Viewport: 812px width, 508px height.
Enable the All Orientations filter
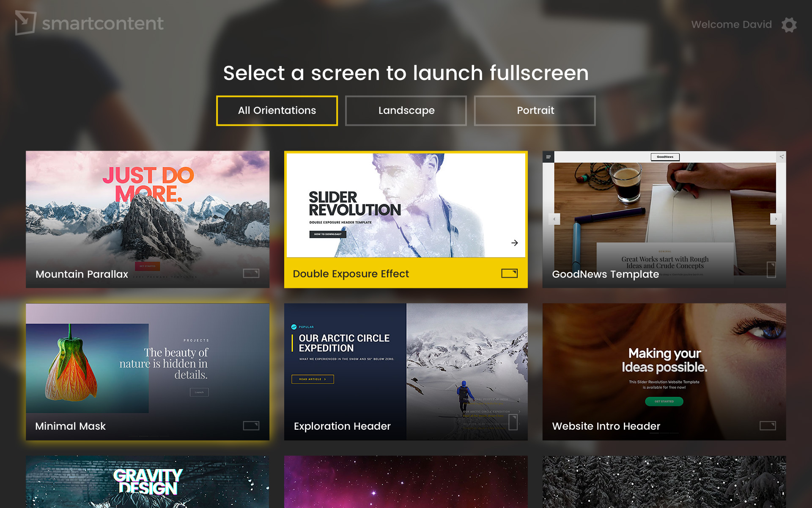[x=277, y=110]
